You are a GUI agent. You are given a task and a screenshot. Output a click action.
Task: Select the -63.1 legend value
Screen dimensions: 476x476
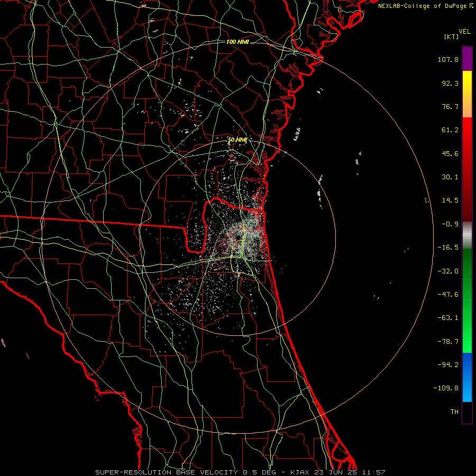(x=448, y=318)
